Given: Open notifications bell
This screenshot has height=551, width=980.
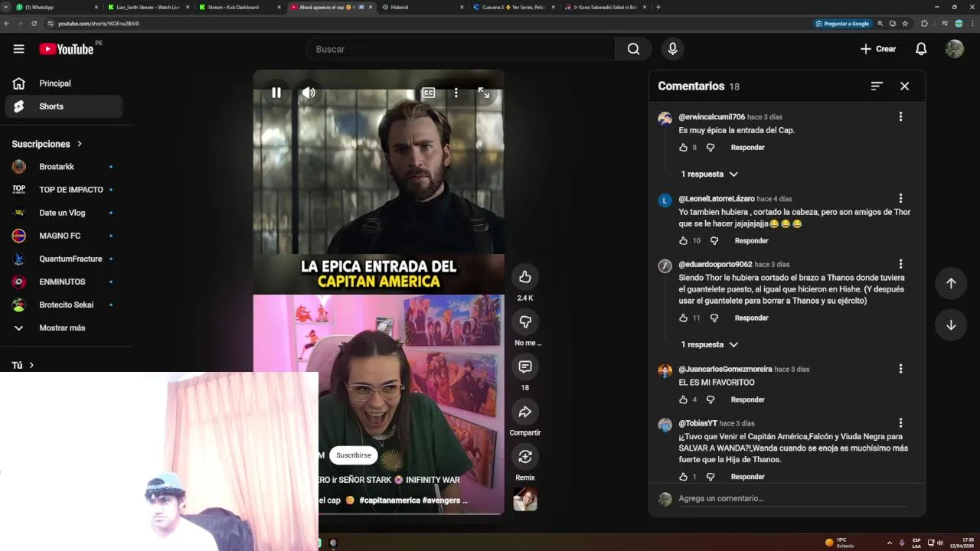Looking at the screenshot, I should (x=921, y=49).
